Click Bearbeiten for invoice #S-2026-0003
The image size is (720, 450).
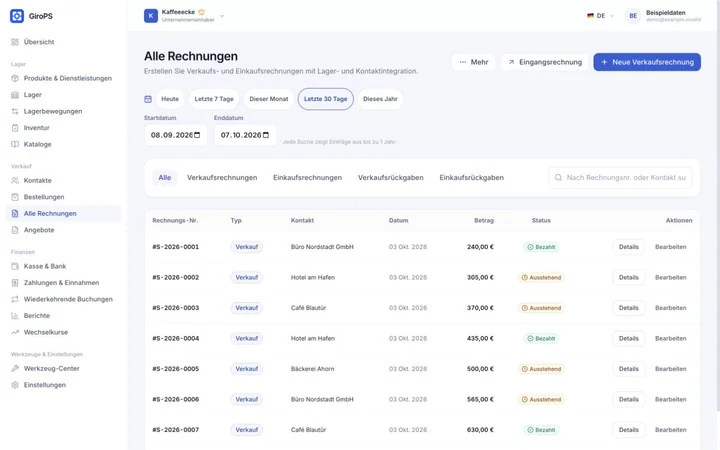pos(670,308)
